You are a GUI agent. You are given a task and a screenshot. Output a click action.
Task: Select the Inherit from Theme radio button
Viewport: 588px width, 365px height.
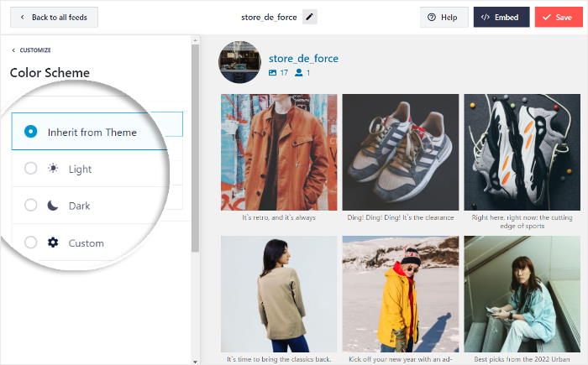[31, 132]
